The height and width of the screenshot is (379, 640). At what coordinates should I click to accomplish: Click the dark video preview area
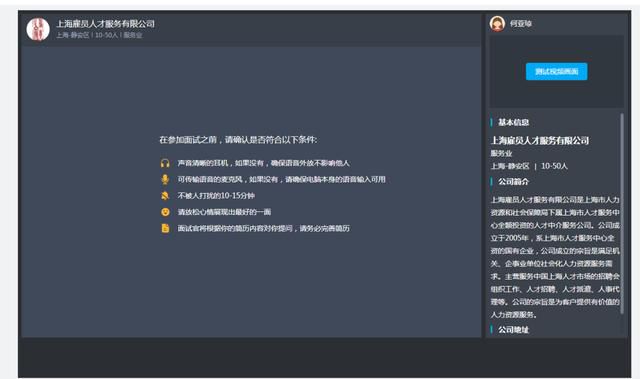[x=556, y=71]
